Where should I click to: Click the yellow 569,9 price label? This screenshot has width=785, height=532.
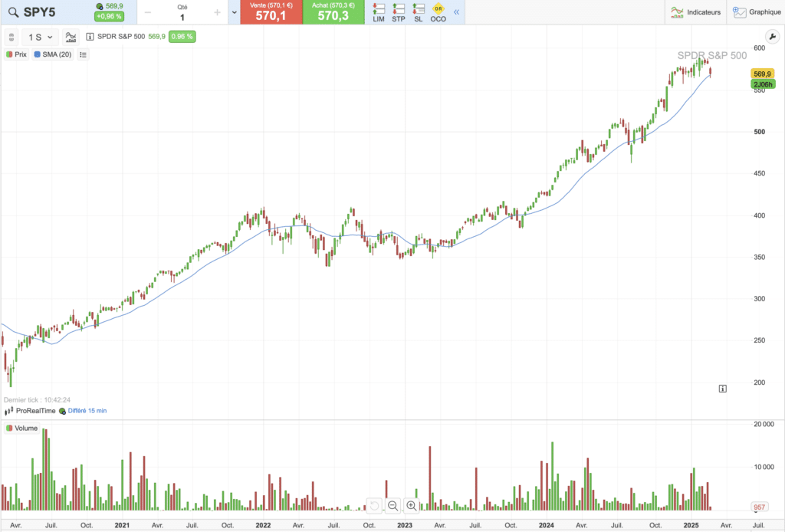762,74
